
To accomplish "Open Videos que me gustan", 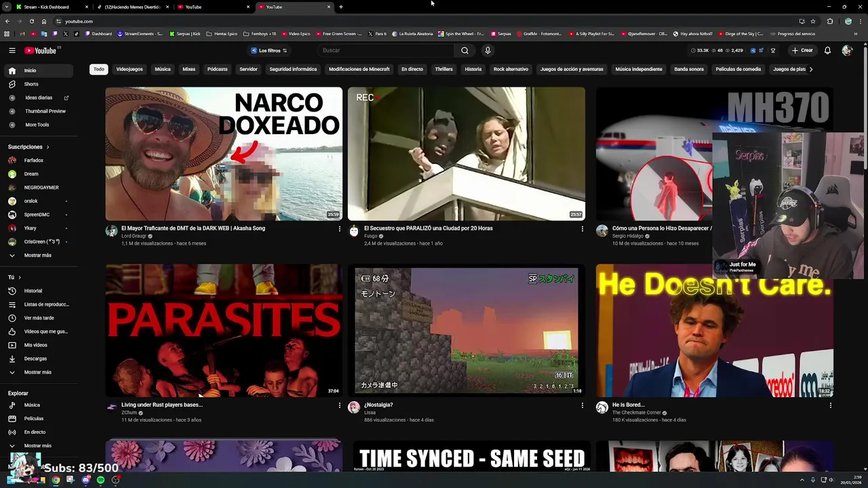I will [x=38, y=331].
